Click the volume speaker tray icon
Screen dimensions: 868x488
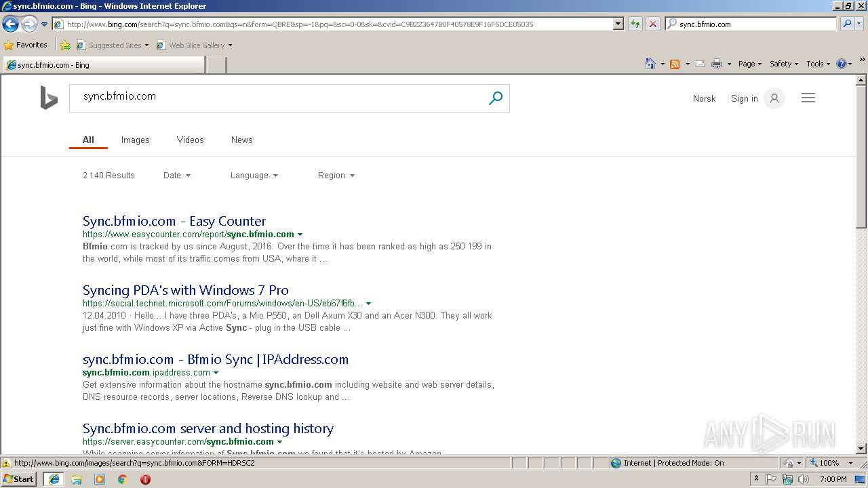tap(804, 479)
